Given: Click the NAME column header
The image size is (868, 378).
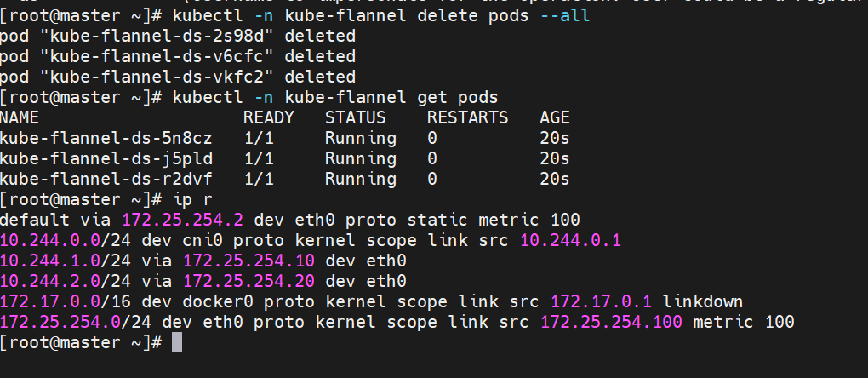Looking at the screenshot, I should 20,117.
